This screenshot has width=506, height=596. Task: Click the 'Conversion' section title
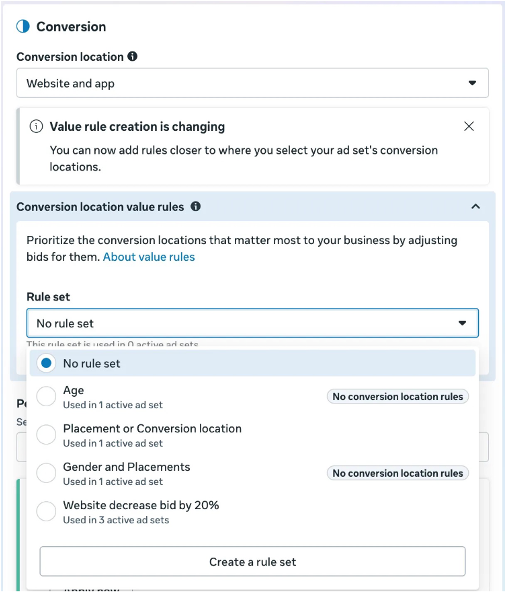71,27
